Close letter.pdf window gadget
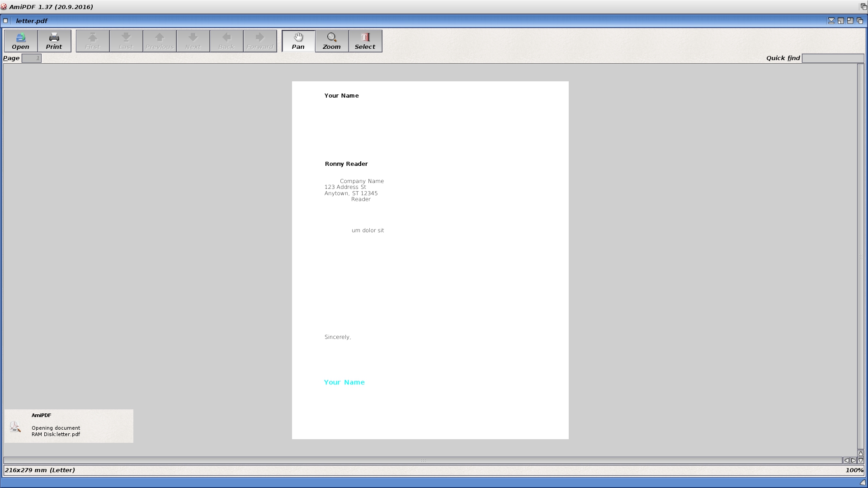The width and height of the screenshot is (868, 488). [x=5, y=21]
